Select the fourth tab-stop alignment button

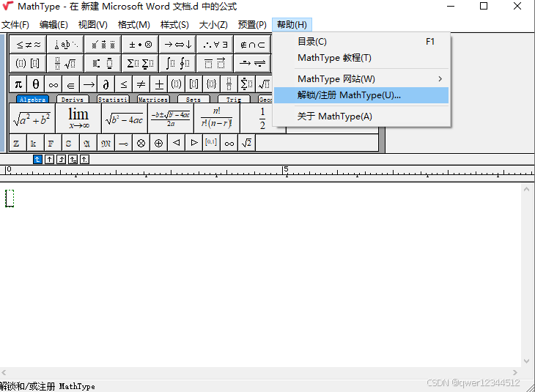[x=73, y=159]
